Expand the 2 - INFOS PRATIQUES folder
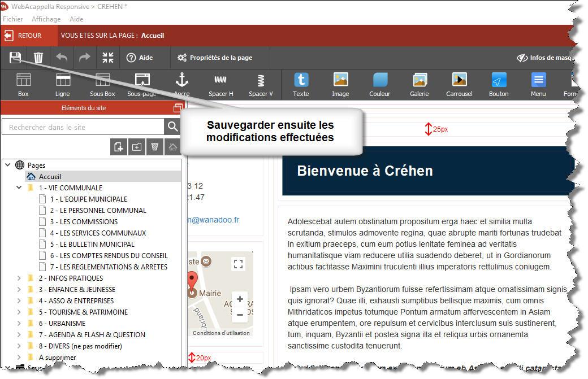 point(19,278)
